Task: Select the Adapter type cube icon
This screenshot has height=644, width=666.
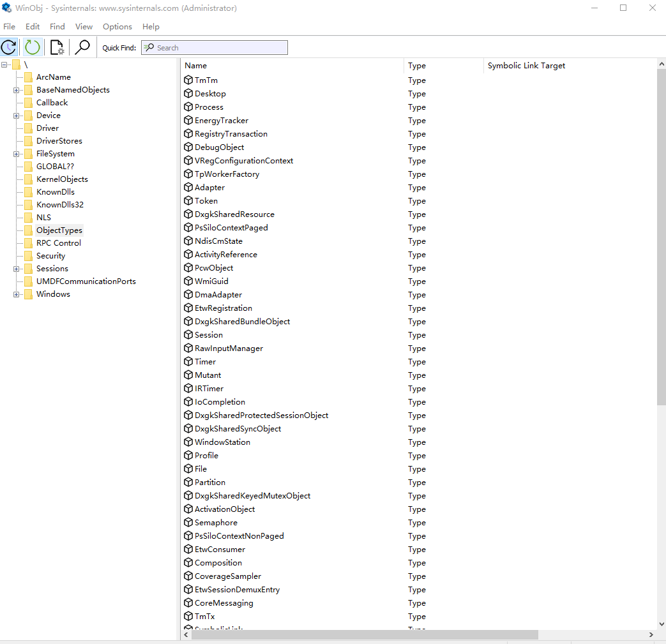Action: coord(188,187)
